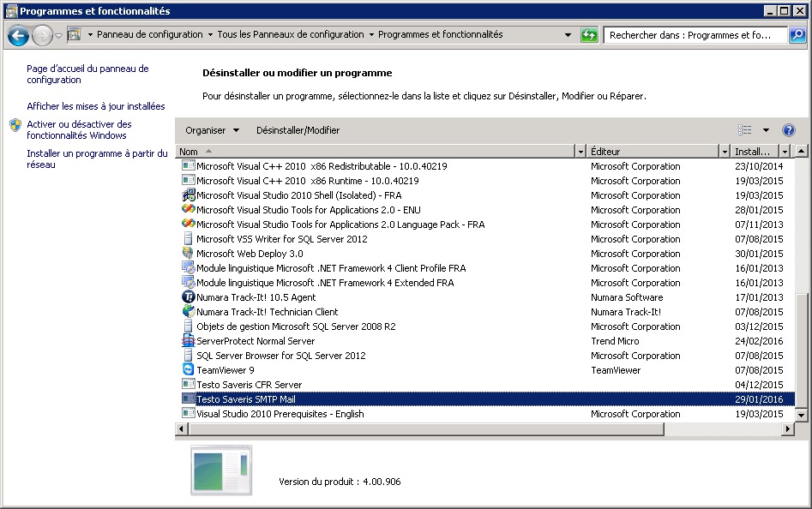Screen dimensions: 812x509
Task: Click the Visual C++ 2010 x86 Redistributable icon
Action: [189, 166]
